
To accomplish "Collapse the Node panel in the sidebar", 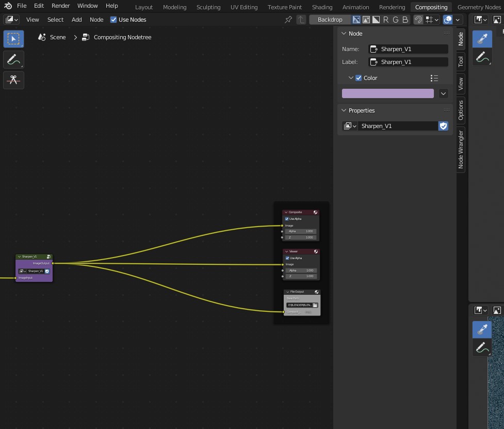I will click(x=344, y=34).
